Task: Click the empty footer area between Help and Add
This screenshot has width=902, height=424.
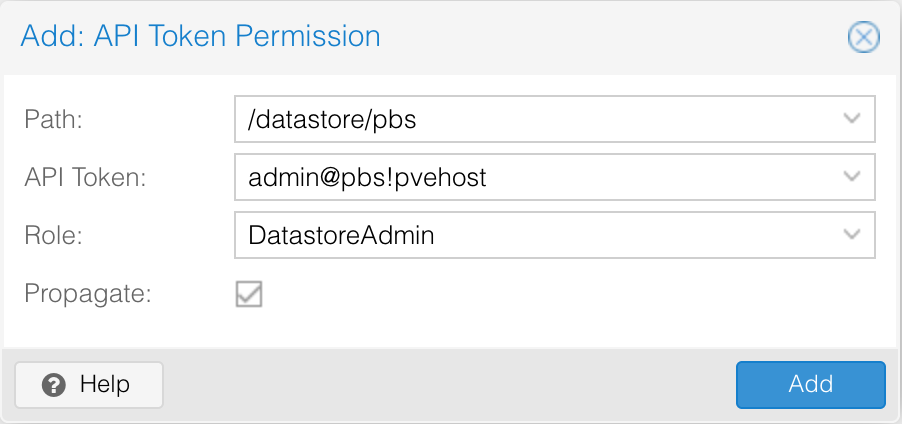Action: 450,384
